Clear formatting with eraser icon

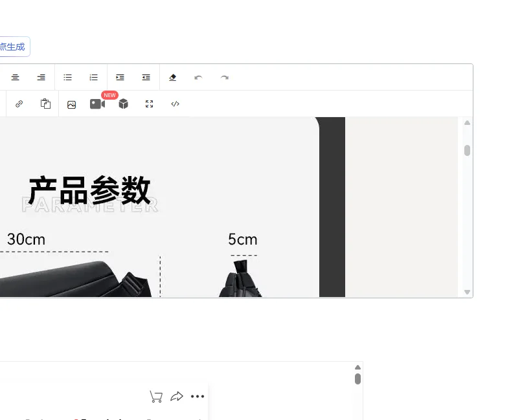(x=172, y=78)
